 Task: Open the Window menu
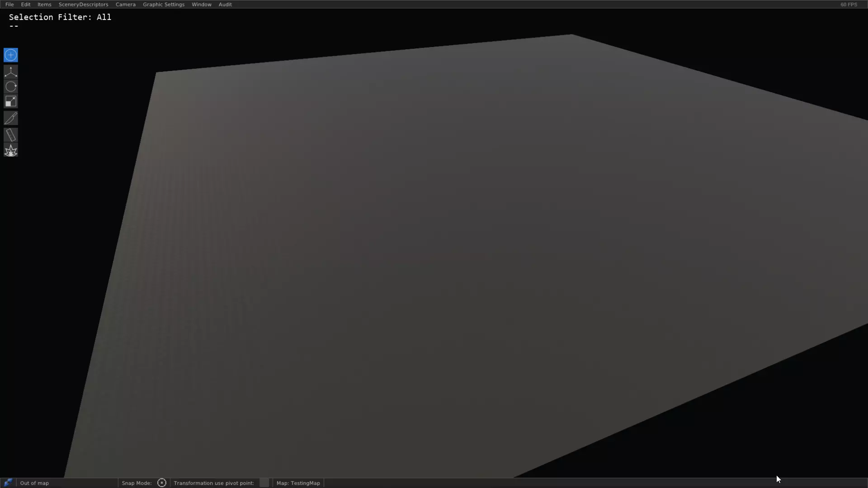tap(201, 5)
